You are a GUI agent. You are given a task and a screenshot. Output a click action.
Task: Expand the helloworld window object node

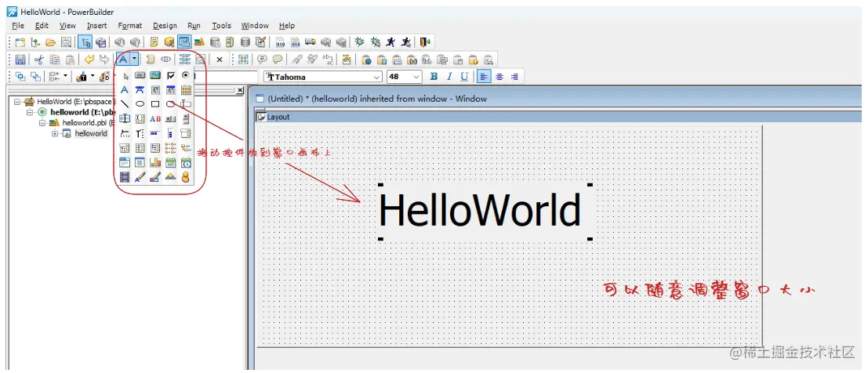point(55,133)
